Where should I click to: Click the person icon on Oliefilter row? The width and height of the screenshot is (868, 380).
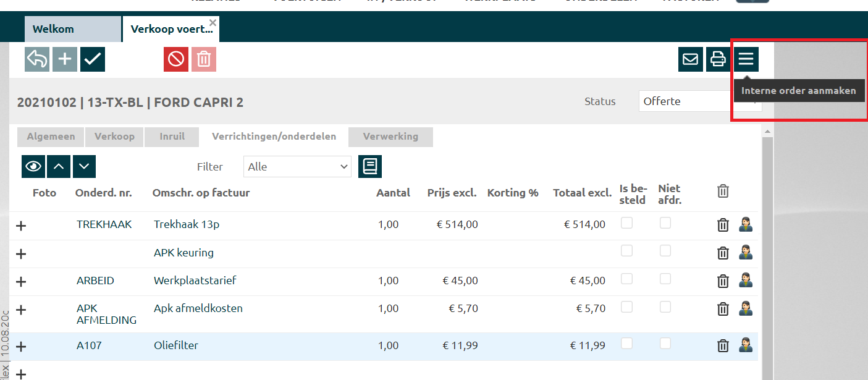click(x=746, y=345)
